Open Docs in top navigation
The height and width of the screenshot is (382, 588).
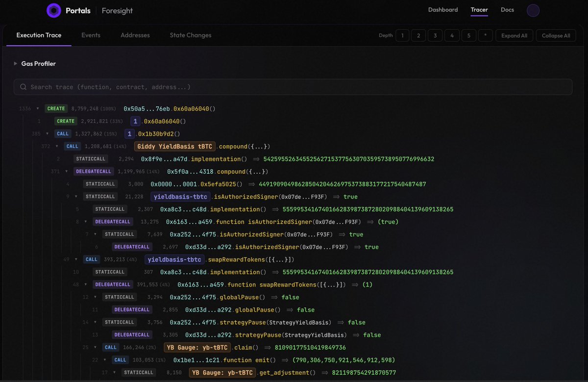point(507,10)
